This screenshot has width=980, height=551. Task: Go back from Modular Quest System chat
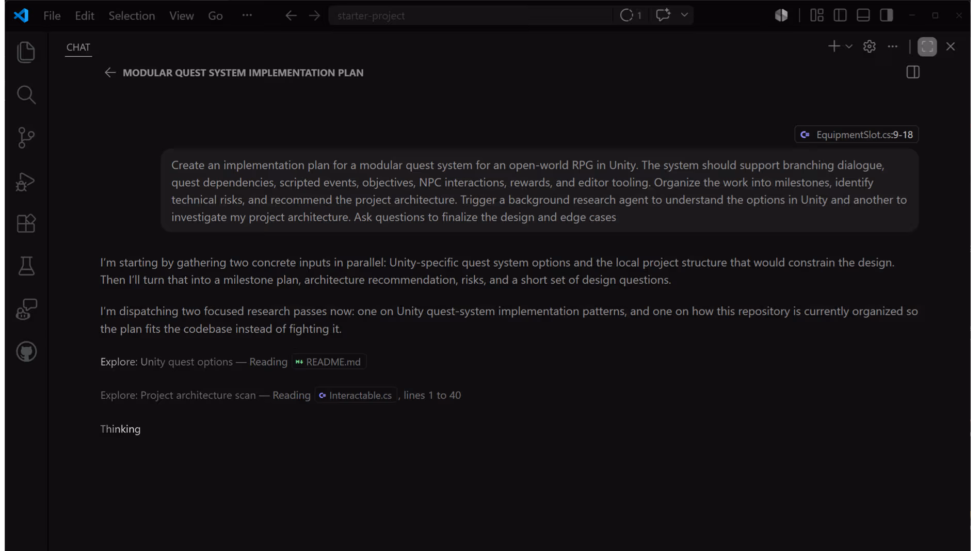pos(110,73)
